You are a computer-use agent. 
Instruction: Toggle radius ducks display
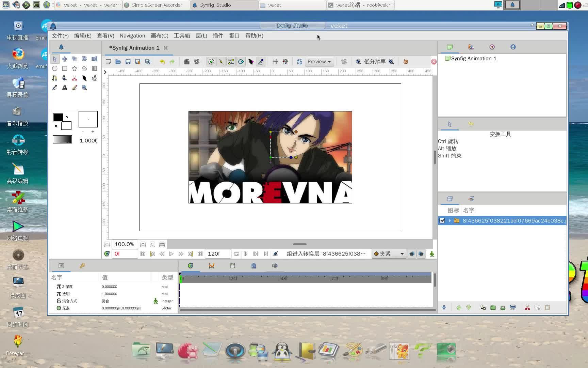point(241,62)
